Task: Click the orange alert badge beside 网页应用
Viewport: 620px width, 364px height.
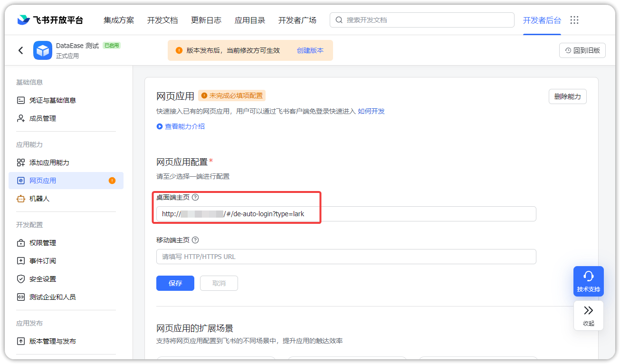Action: (112, 181)
